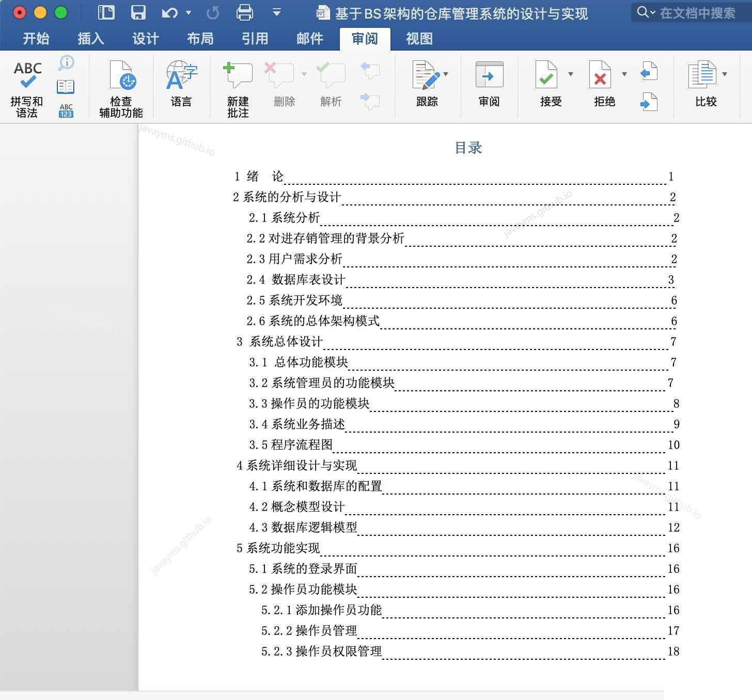Follow the '1 绪 论' TOC entry
The height and width of the screenshot is (700, 752).
pyautogui.click(x=454, y=177)
